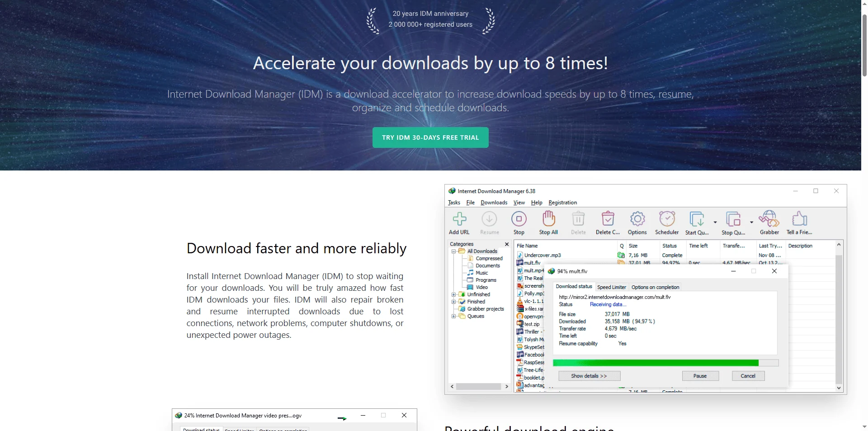Screen dimensions: 868x431
Task: Open the Options gear icon
Action: (637, 219)
